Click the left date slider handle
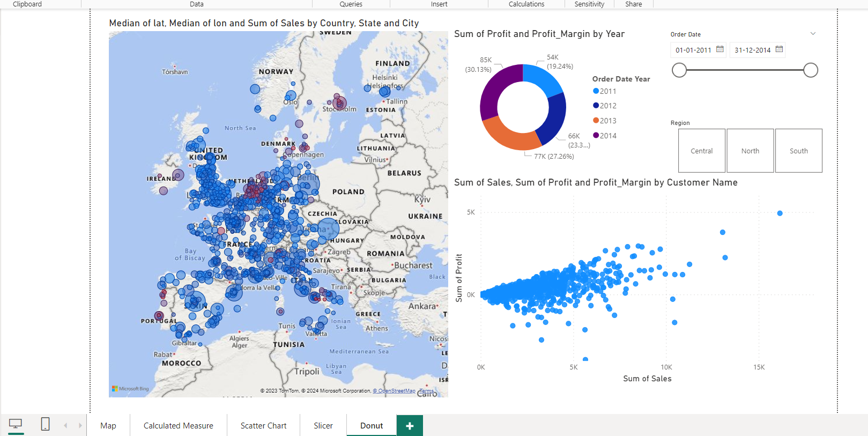Screen dimensions: 868x436 coord(679,70)
